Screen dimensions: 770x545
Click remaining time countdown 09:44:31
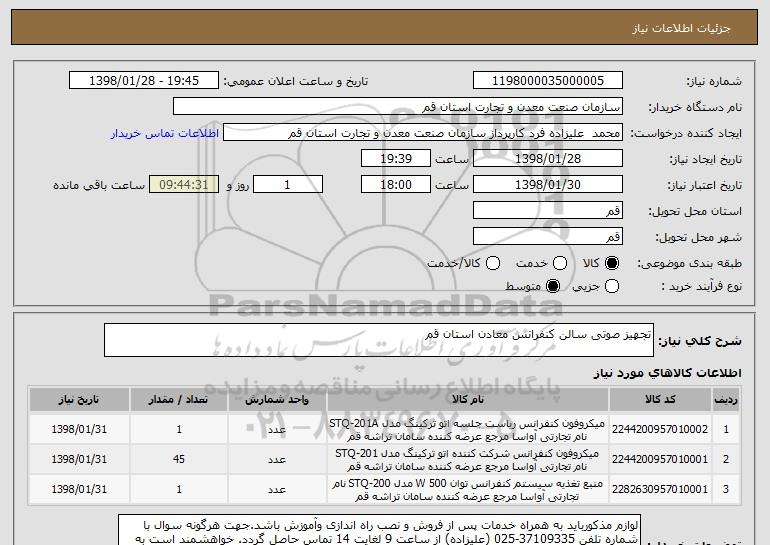(184, 185)
